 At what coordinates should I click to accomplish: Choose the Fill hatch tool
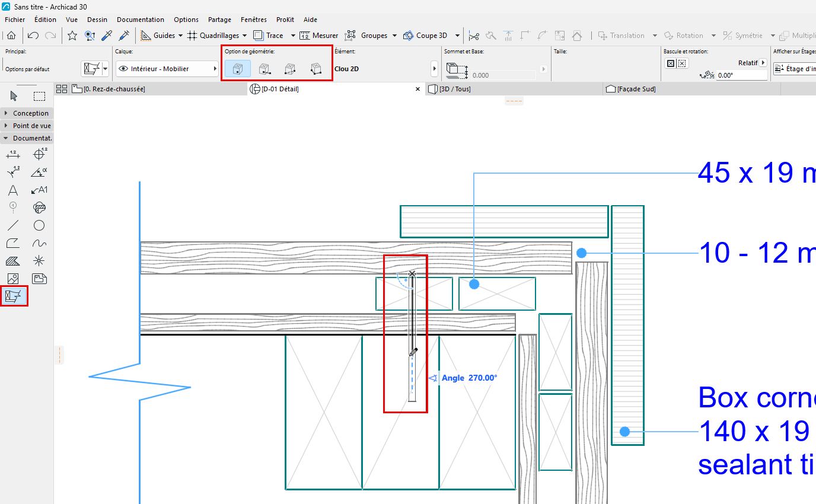coord(13,261)
